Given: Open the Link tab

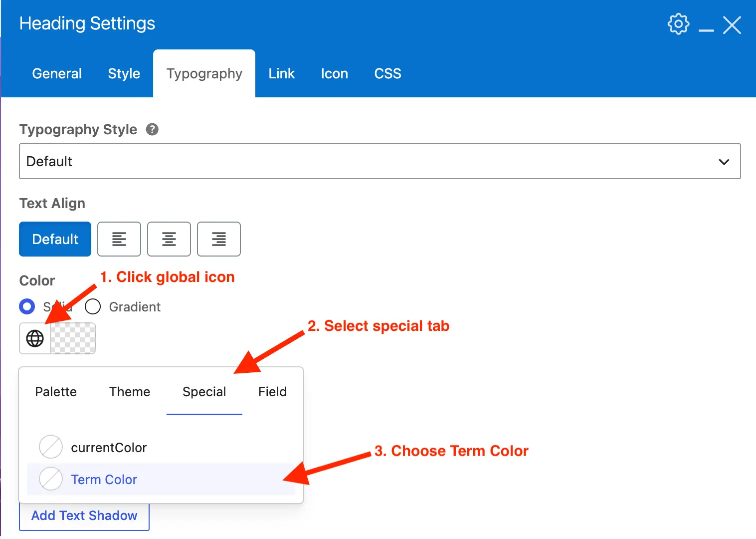Looking at the screenshot, I should coord(282,73).
